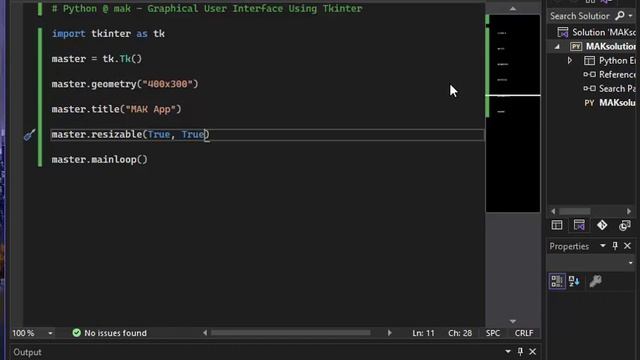This screenshot has width=640, height=360.
Task: Open Output panel window position dropdown
Action: (x=508, y=351)
